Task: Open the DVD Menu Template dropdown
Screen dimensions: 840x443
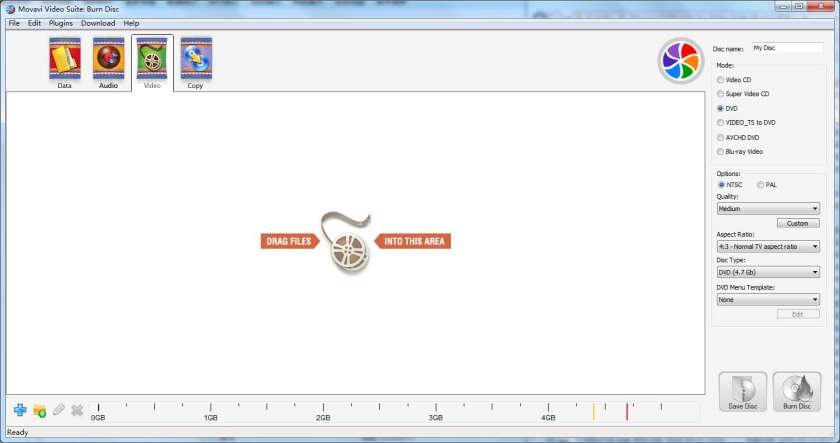Action: tap(768, 299)
